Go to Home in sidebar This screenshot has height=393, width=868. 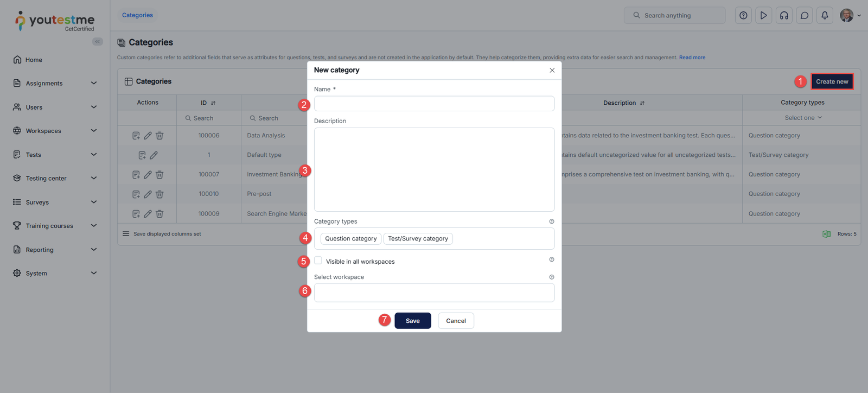(34, 60)
